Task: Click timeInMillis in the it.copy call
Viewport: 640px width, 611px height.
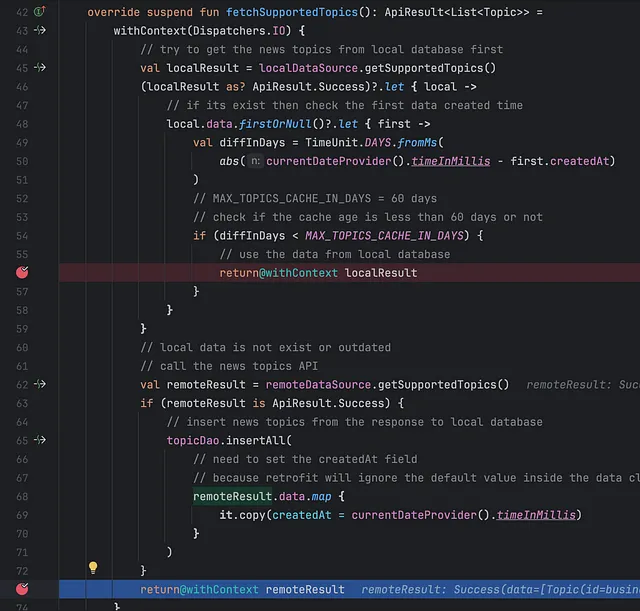Action: (x=538, y=515)
